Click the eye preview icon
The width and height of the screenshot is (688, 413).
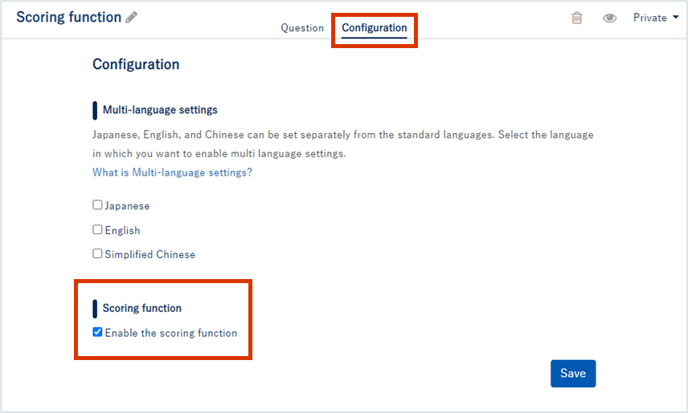pos(609,18)
